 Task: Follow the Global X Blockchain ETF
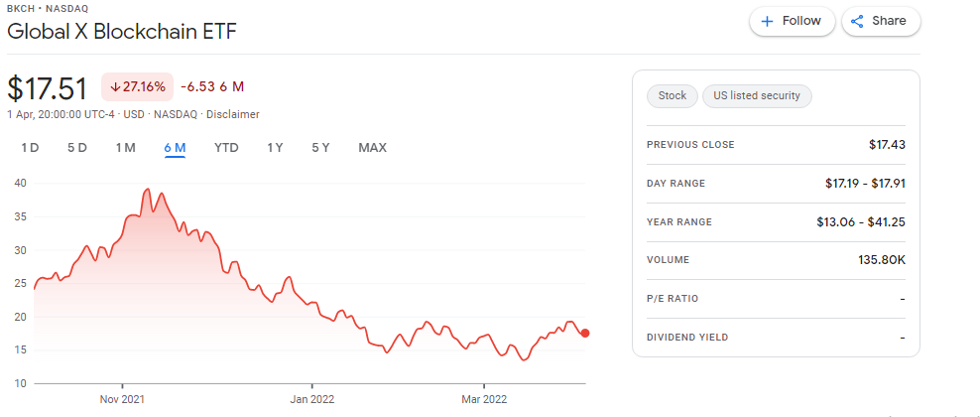pos(793,21)
